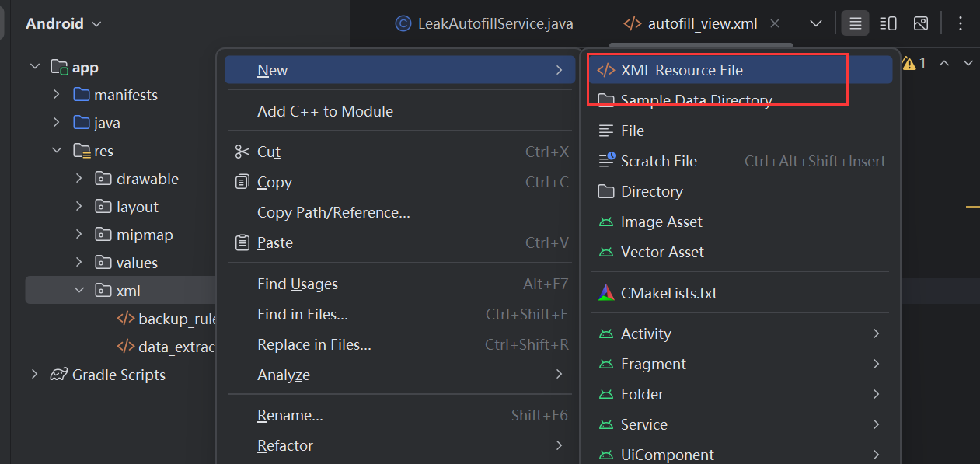Switch editor to Code view mode
This screenshot has height=464, width=980.
pyautogui.click(x=855, y=23)
